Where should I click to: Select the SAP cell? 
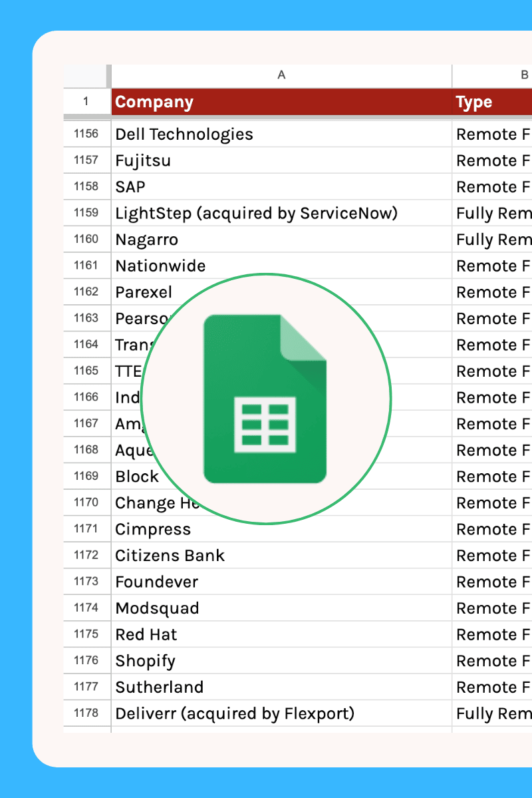point(281,187)
